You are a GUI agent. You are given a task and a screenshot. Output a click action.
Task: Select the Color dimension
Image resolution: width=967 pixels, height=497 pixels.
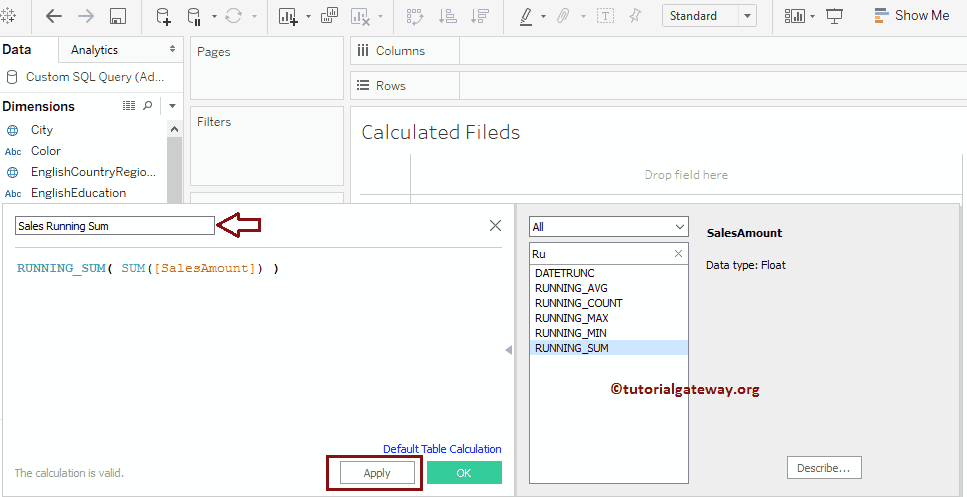coord(46,151)
